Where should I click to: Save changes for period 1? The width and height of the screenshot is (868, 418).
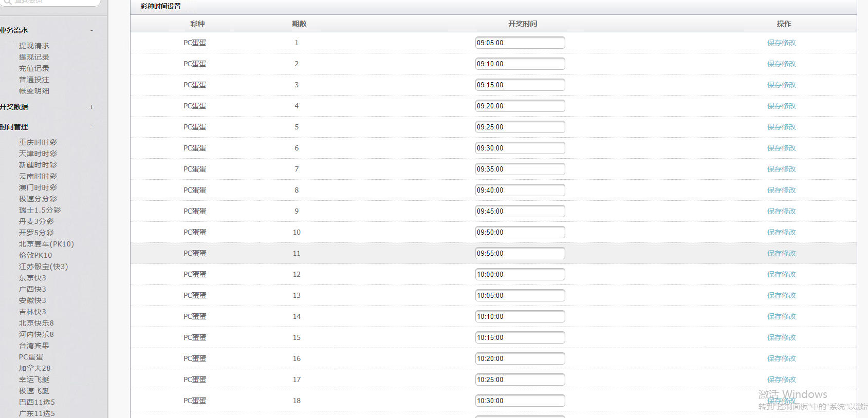pos(781,43)
